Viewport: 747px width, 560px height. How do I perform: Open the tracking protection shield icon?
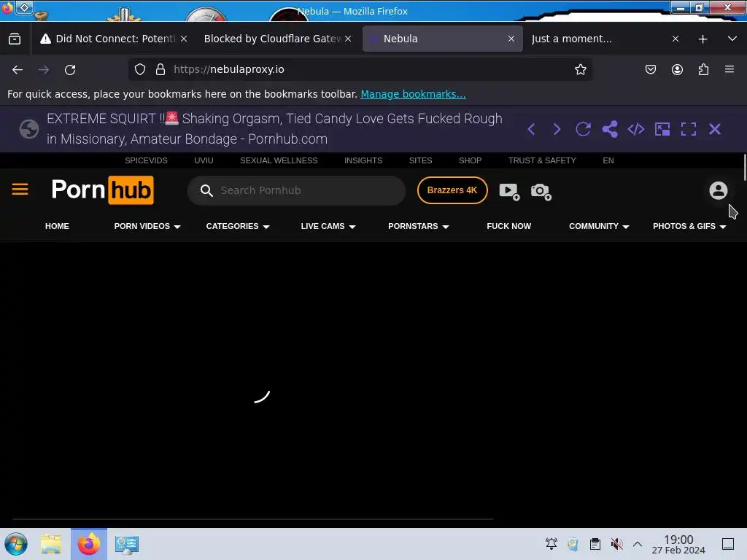click(x=140, y=69)
